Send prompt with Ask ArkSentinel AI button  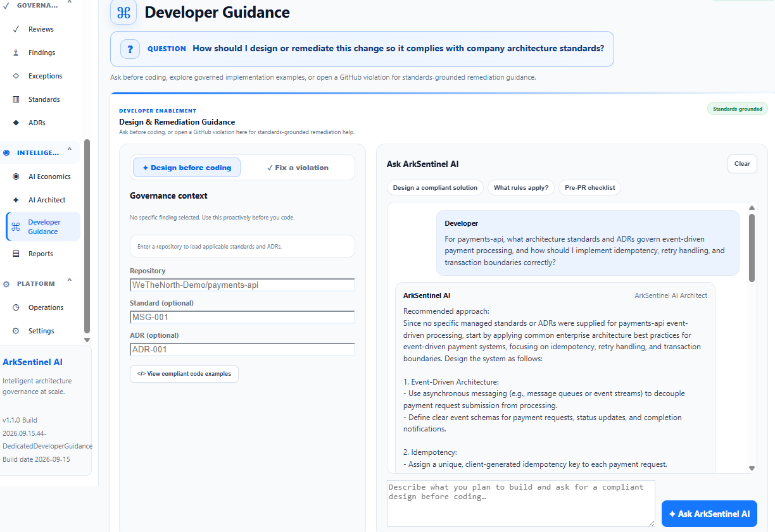pos(709,514)
